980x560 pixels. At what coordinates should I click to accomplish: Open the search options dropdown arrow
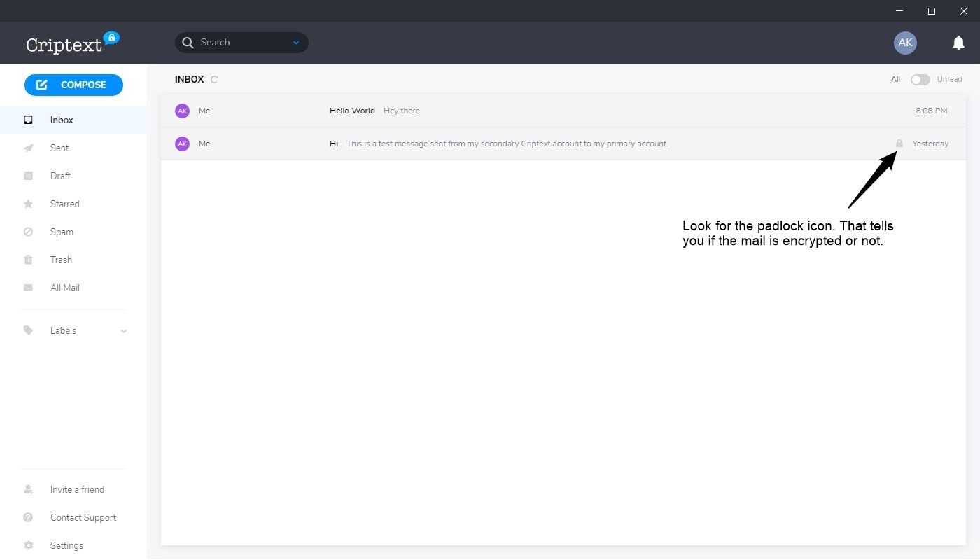[296, 43]
